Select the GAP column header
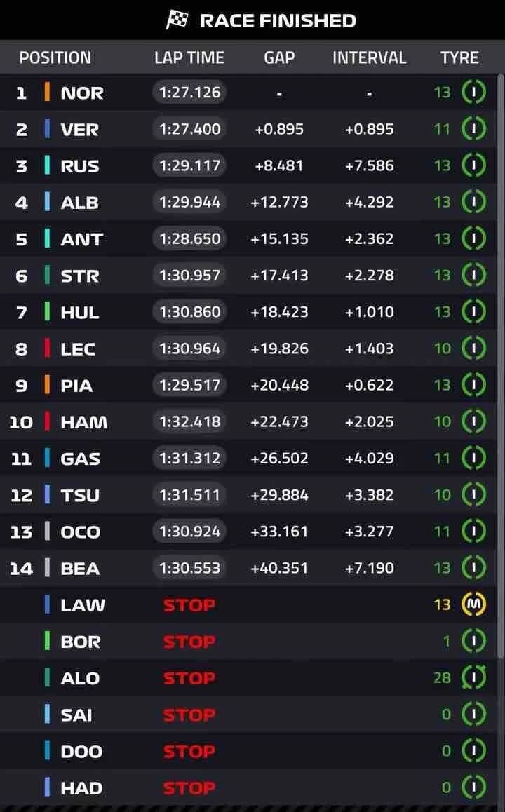 279,57
